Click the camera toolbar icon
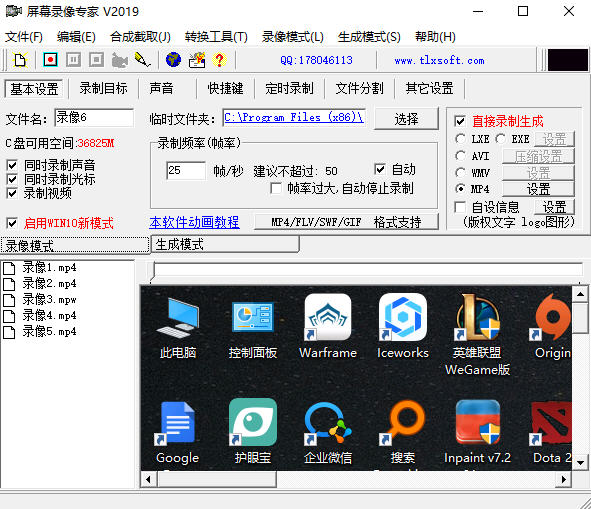591x509 pixels. tap(120, 60)
